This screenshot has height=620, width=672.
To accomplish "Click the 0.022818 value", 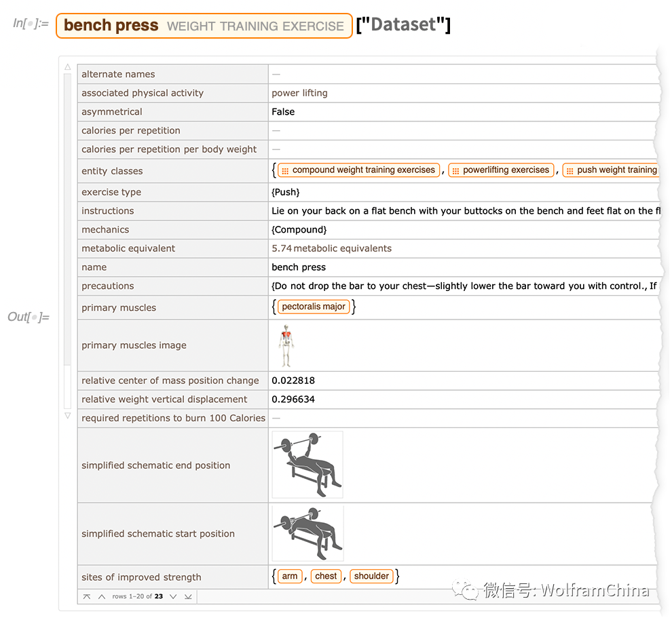I will coord(293,381).
